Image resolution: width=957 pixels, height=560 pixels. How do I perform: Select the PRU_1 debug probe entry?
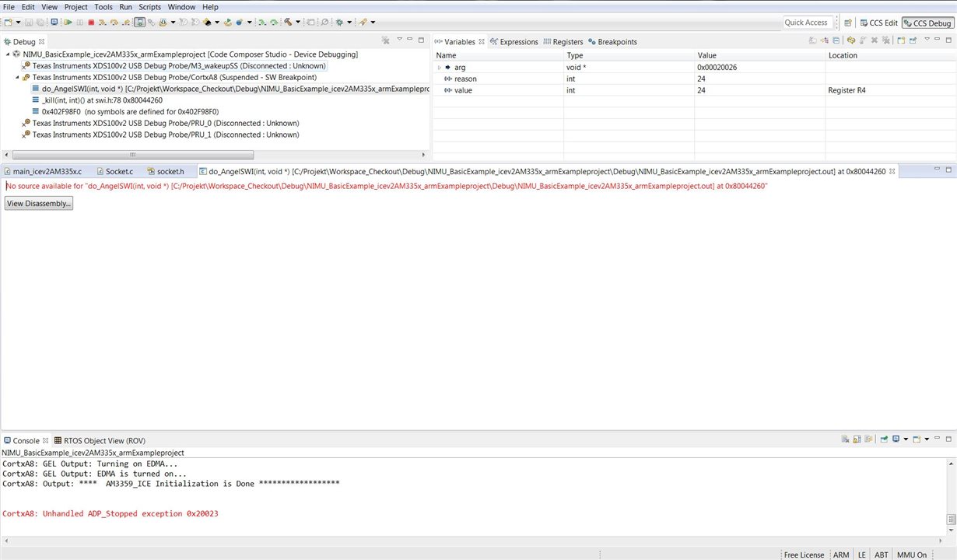pyautogui.click(x=160, y=135)
